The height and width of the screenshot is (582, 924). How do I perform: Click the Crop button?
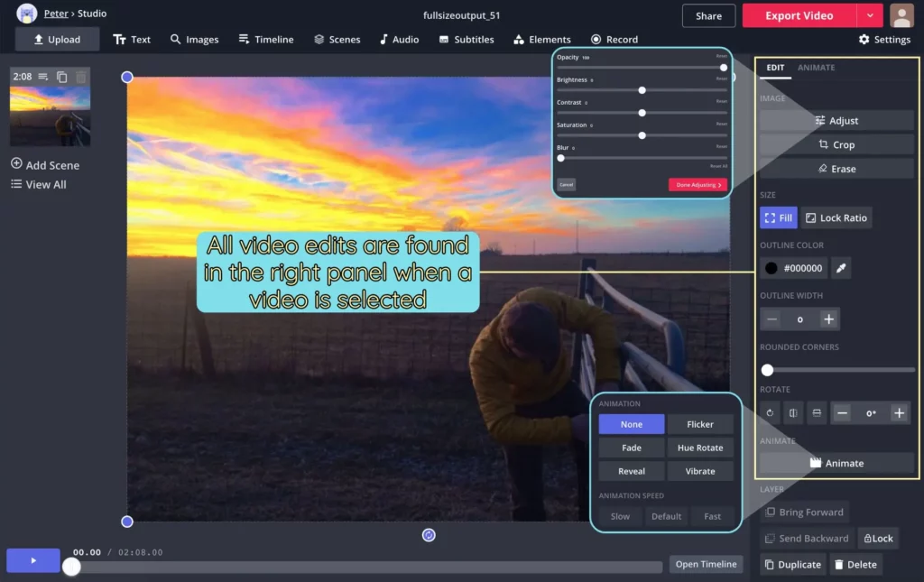pyautogui.click(x=836, y=144)
